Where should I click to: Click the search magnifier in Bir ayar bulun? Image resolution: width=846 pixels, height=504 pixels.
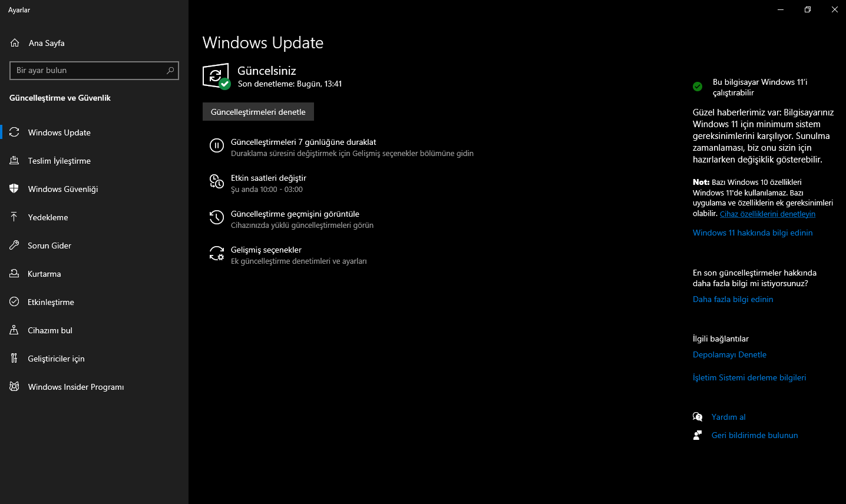[x=170, y=71]
